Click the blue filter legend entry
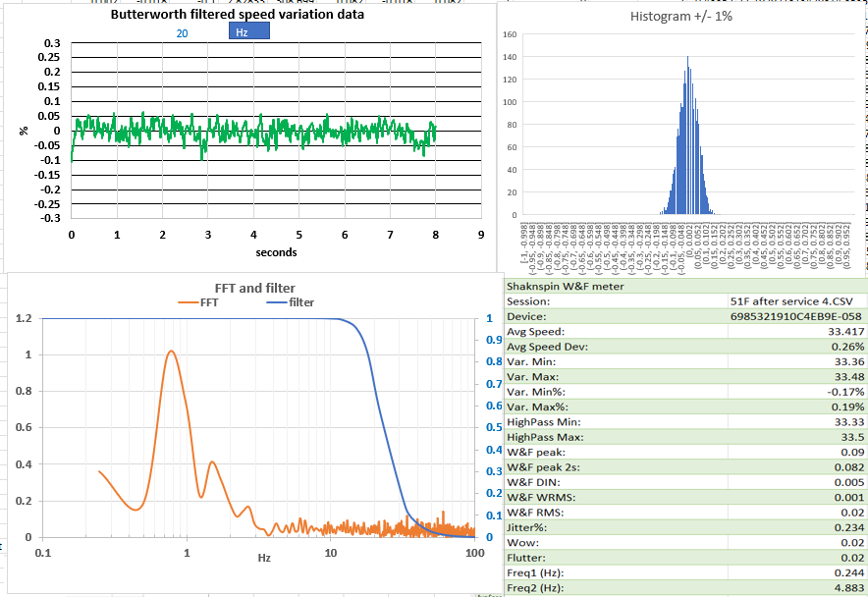The width and height of the screenshot is (868, 597). (290, 302)
